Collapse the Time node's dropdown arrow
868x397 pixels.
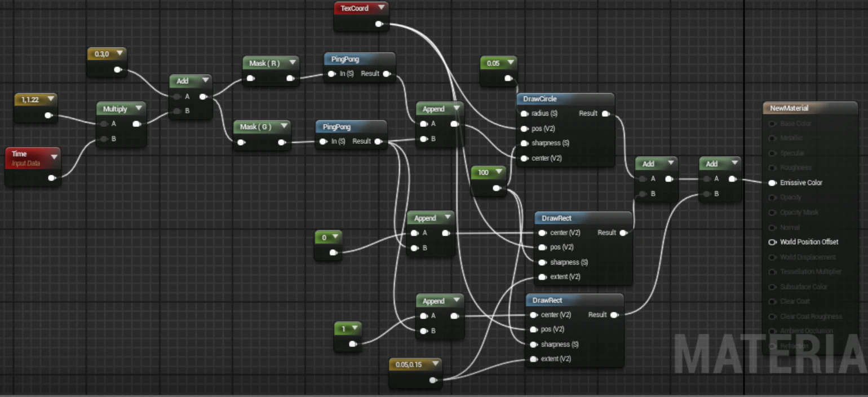click(54, 157)
